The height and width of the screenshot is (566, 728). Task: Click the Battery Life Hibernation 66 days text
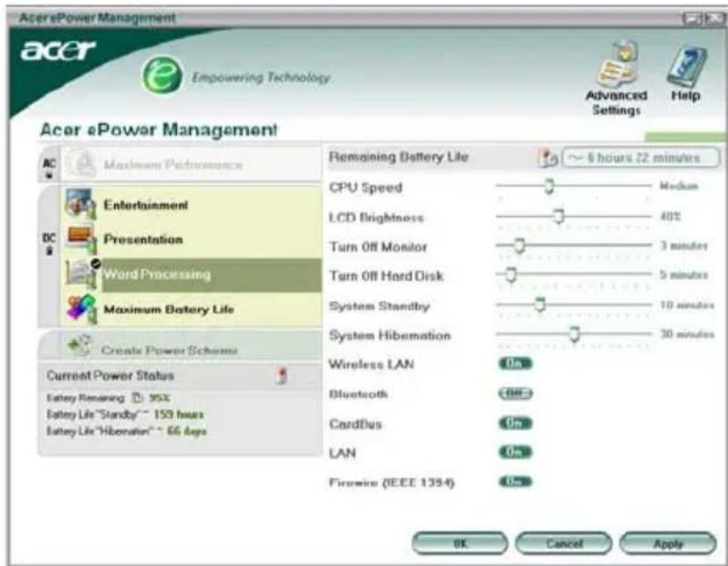pyautogui.click(x=126, y=431)
